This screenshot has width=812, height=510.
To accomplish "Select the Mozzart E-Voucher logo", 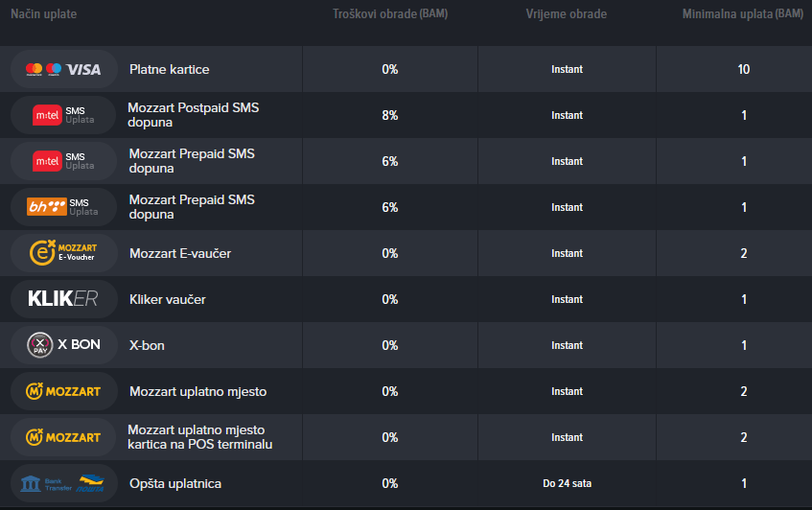I will [63, 253].
